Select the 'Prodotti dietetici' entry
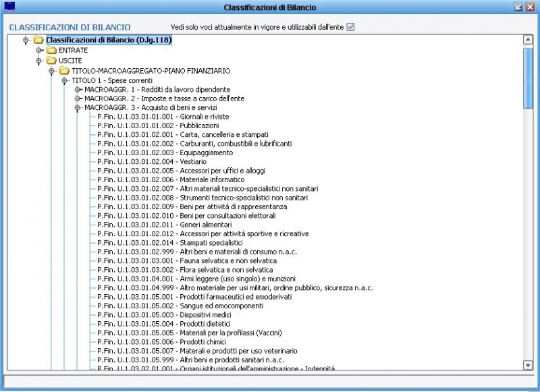540x392 pixels. 164,324
